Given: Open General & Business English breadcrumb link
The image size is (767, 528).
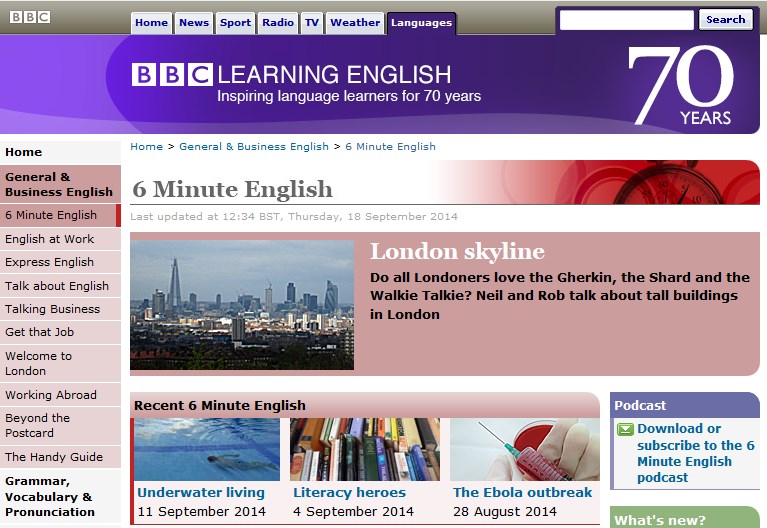Looking at the screenshot, I should pyautogui.click(x=254, y=146).
